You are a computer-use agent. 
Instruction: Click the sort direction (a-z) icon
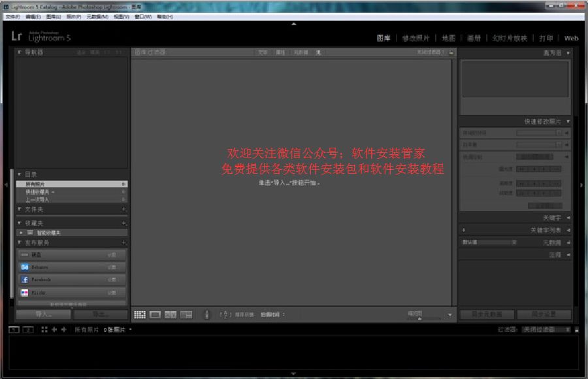tap(225, 315)
